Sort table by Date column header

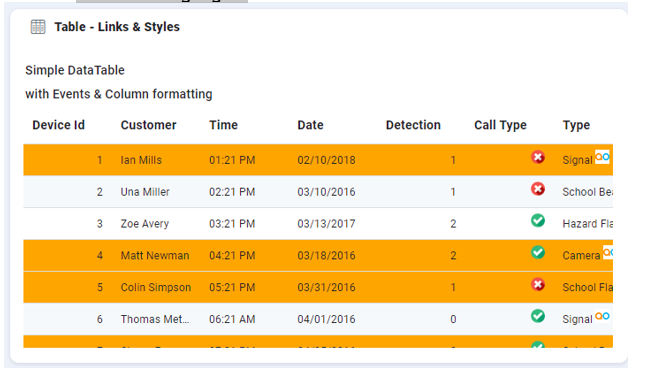coord(310,125)
